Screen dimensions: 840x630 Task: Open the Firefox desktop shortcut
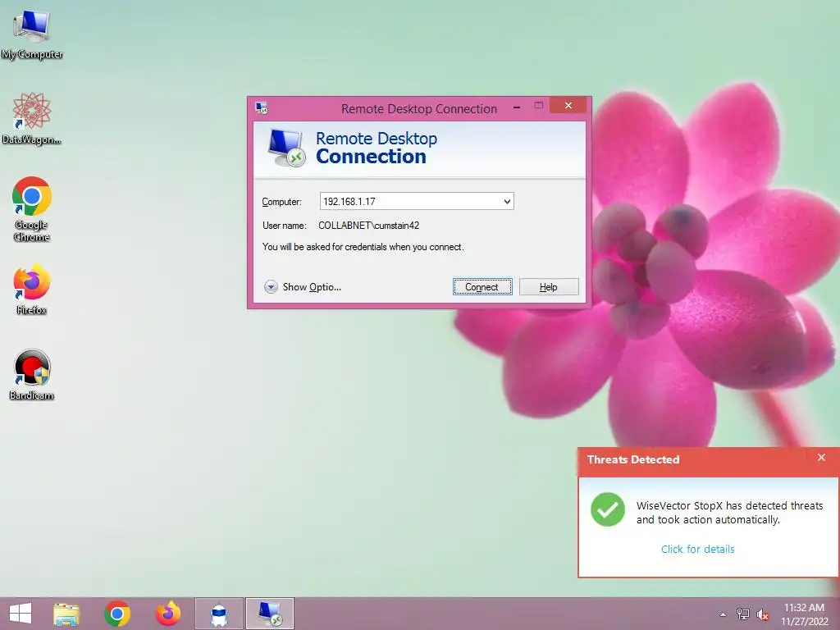point(32,288)
